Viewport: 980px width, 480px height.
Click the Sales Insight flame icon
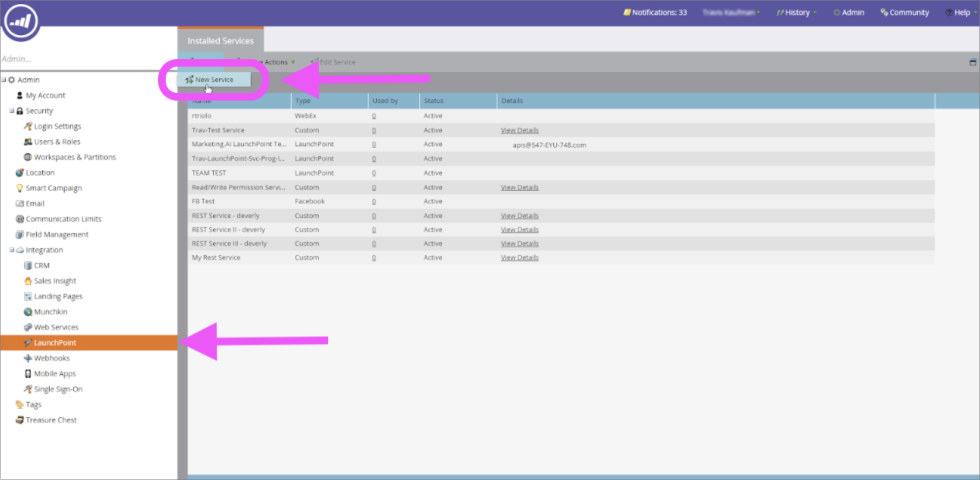click(x=28, y=281)
